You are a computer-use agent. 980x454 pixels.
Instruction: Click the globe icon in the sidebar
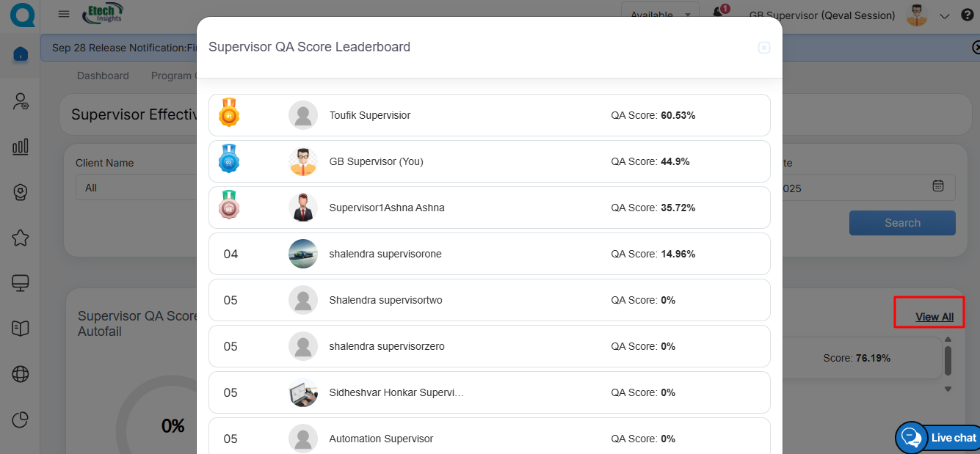coord(21,374)
